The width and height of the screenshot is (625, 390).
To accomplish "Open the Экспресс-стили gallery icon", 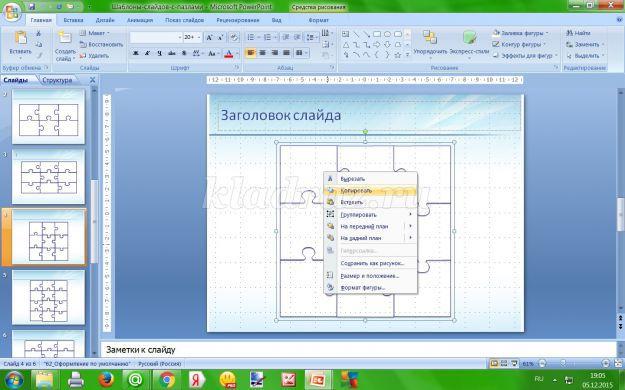I will pos(470,38).
